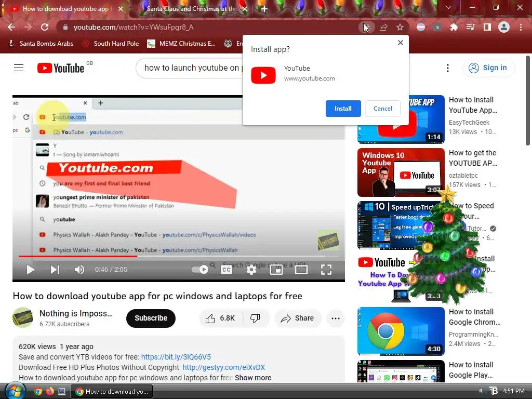Reload the current page

coord(45,27)
